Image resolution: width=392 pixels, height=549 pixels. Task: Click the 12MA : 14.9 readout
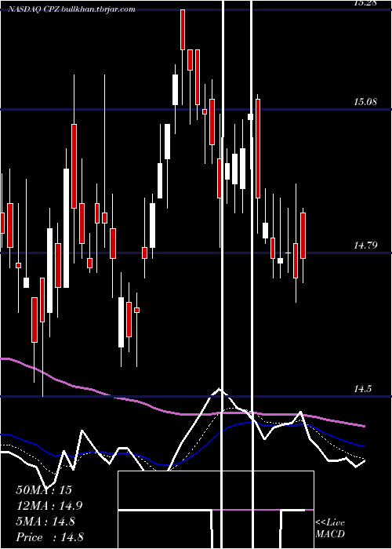[x=49, y=506]
